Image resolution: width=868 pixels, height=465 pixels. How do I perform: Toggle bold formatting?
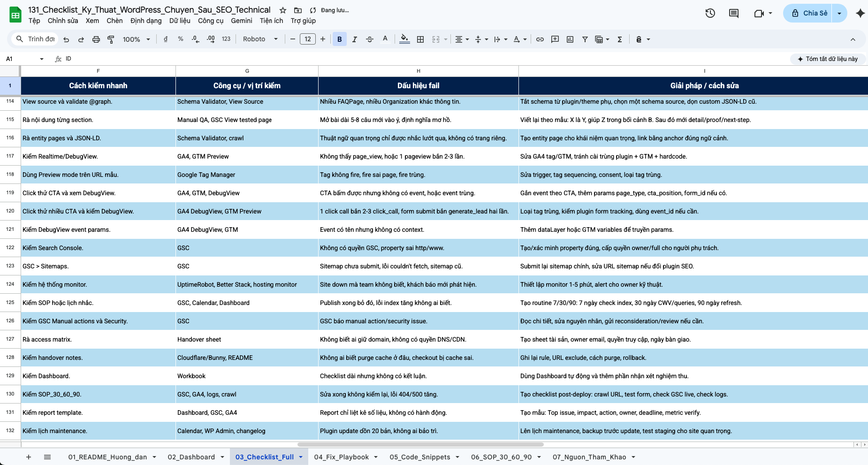pos(340,39)
